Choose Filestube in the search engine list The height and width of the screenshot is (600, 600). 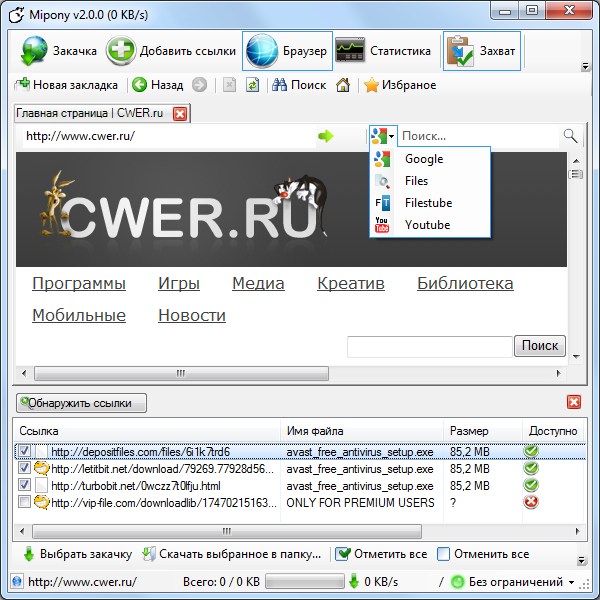pyautogui.click(x=428, y=203)
